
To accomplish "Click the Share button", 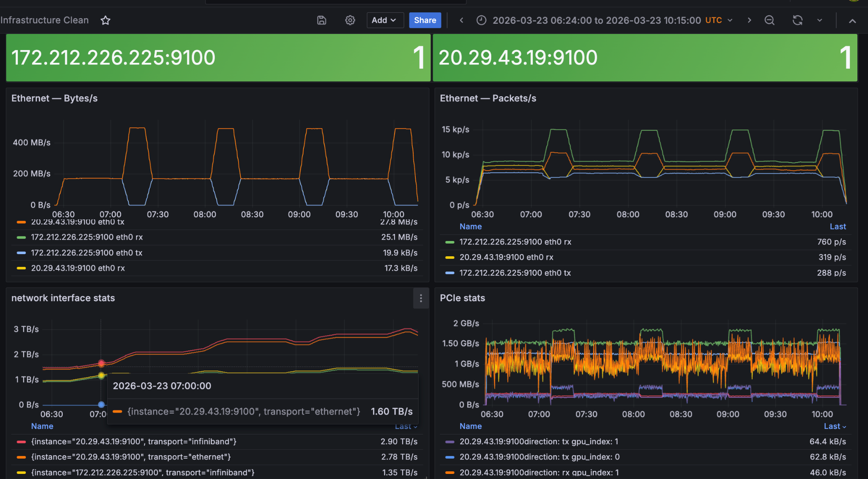I will 425,20.
